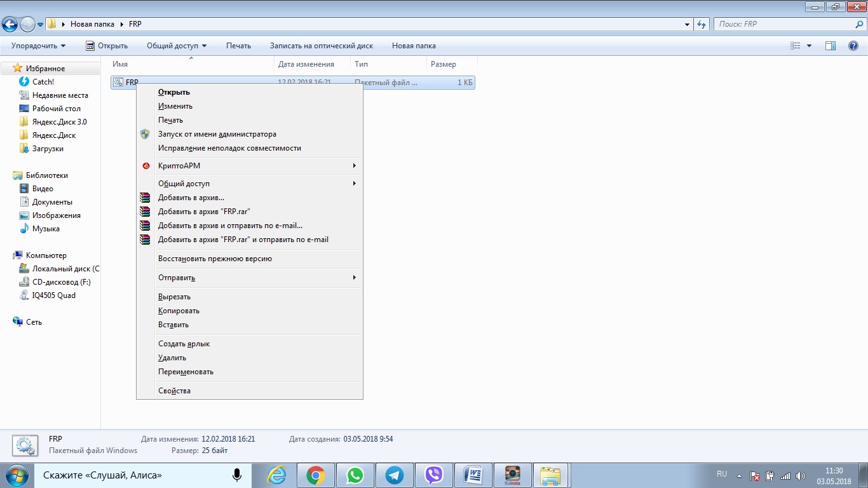The height and width of the screenshot is (488, 868).
Task: Open the Общий доступ toolbar dropdown
Action: tap(176, 46)
